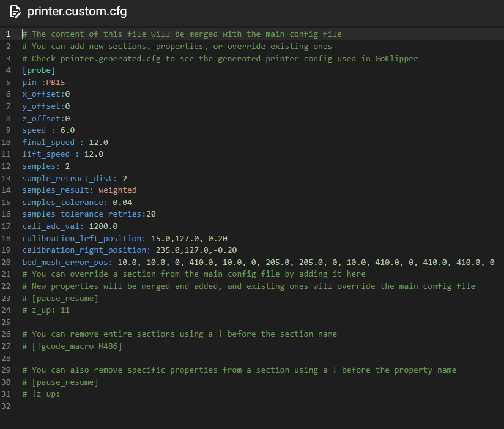Select the printer.custom.cfg file title
This screenshot has width=504, height=429.
77,12
